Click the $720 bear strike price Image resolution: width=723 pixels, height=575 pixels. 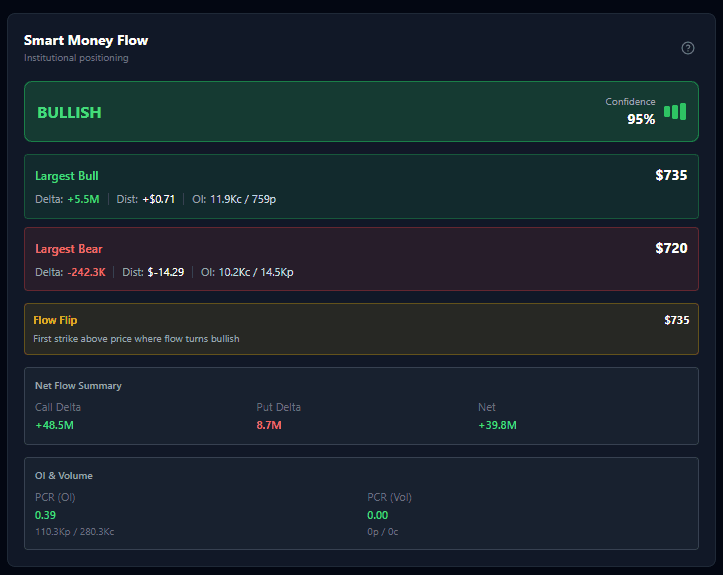pos(671,248)
